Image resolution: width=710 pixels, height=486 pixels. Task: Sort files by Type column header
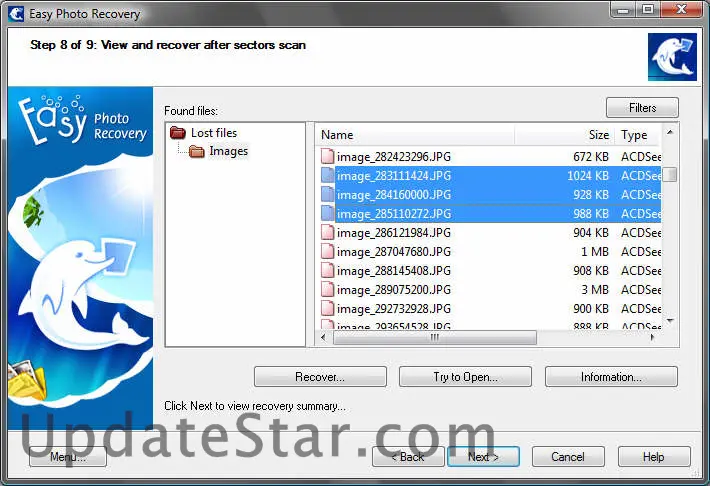tap(638, 135)
